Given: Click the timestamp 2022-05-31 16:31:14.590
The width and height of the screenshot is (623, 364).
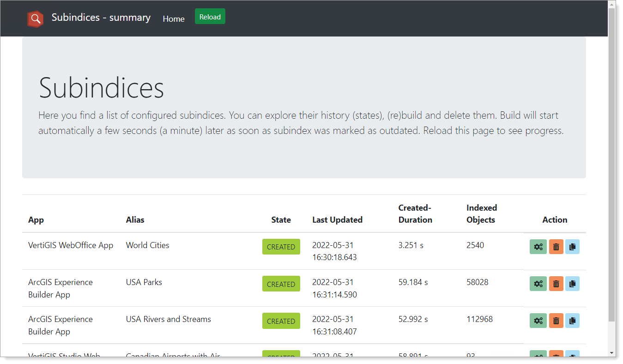Looking at the screenshot, I should pos(334,288).
